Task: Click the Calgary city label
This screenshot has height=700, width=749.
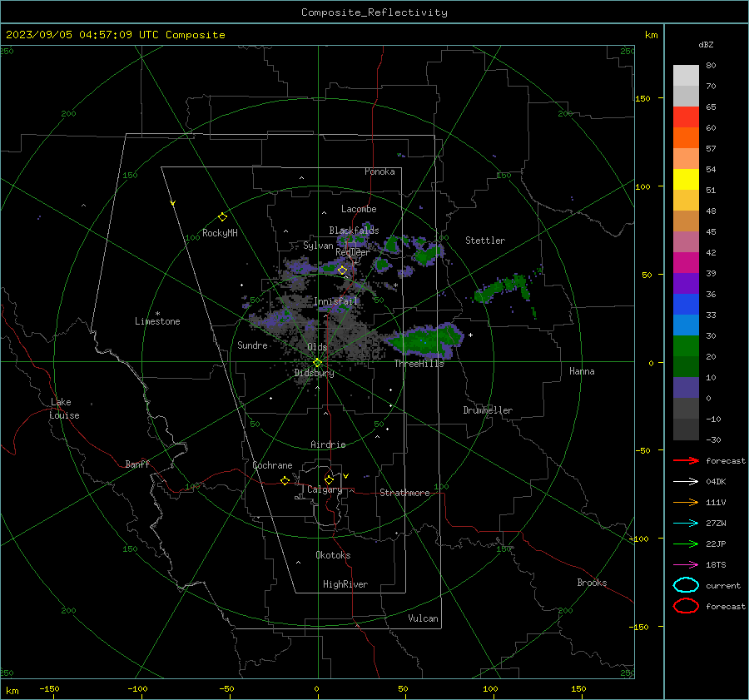Action: pos(325,489)
